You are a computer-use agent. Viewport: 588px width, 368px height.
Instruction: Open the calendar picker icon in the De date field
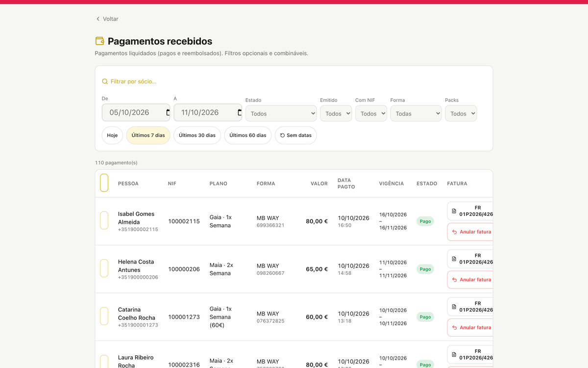click(x=168, y=112)
